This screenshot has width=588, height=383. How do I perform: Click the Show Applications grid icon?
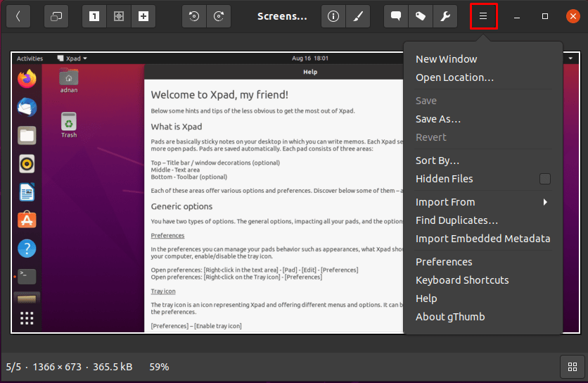point(27,318)
